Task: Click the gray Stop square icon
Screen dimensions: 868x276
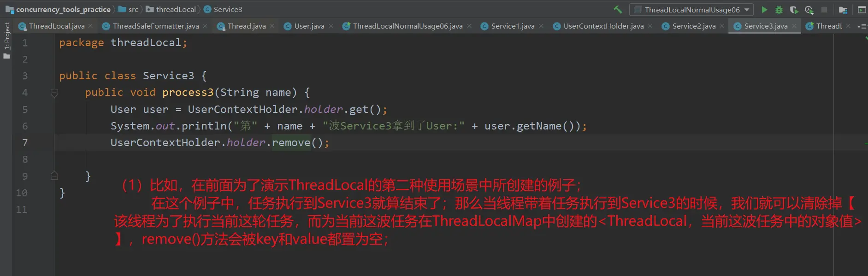Action: point(824,10)
